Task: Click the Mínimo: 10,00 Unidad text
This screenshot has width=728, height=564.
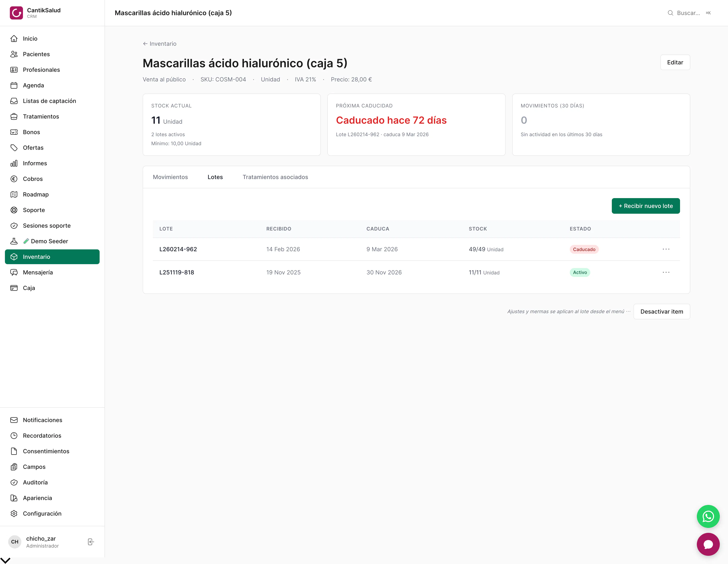Action: click(176, 143)
